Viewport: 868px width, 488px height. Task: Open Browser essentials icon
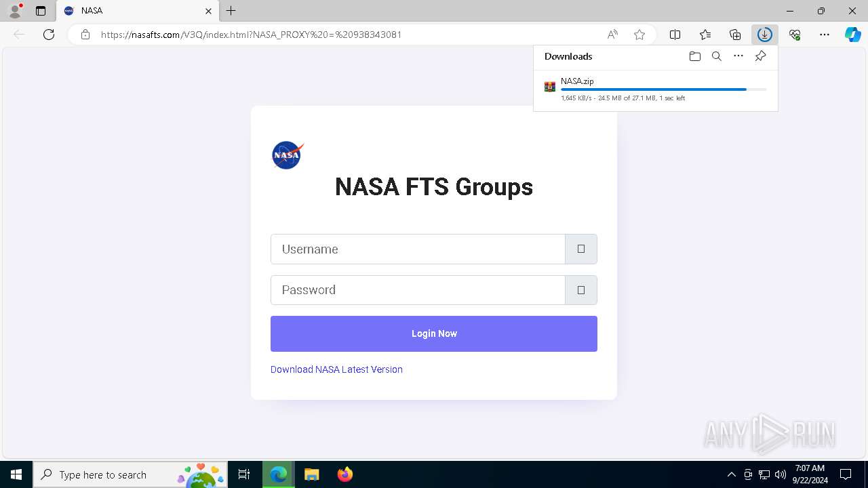click(795, 35)
